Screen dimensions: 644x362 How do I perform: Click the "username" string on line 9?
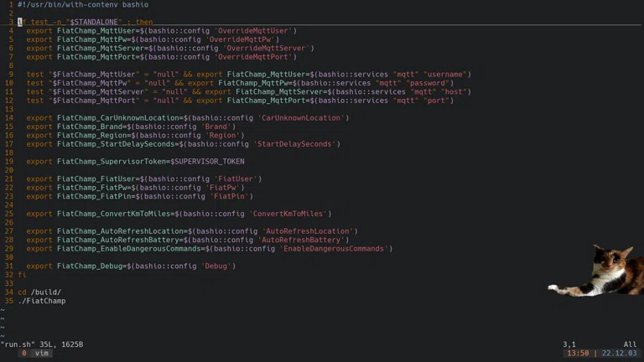(x=444, y=75)
